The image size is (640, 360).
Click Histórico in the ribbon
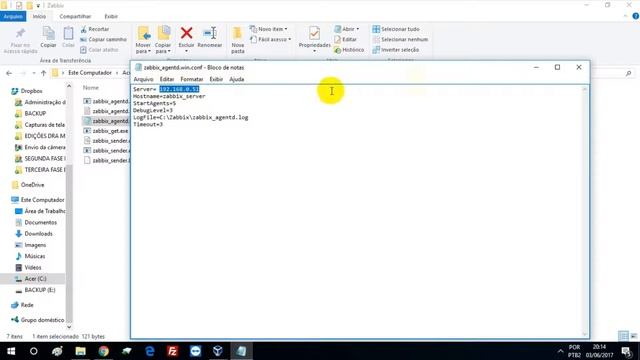(349, 50)
